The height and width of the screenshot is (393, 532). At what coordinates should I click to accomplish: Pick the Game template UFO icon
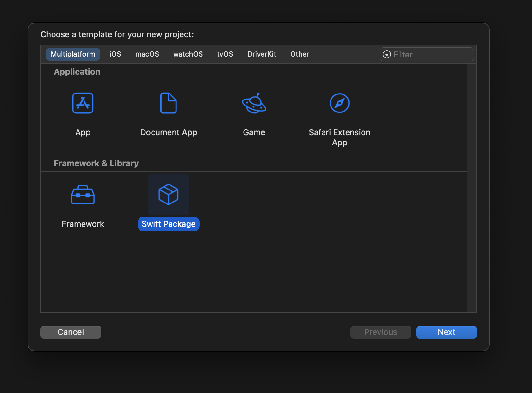tap(254, 103)
